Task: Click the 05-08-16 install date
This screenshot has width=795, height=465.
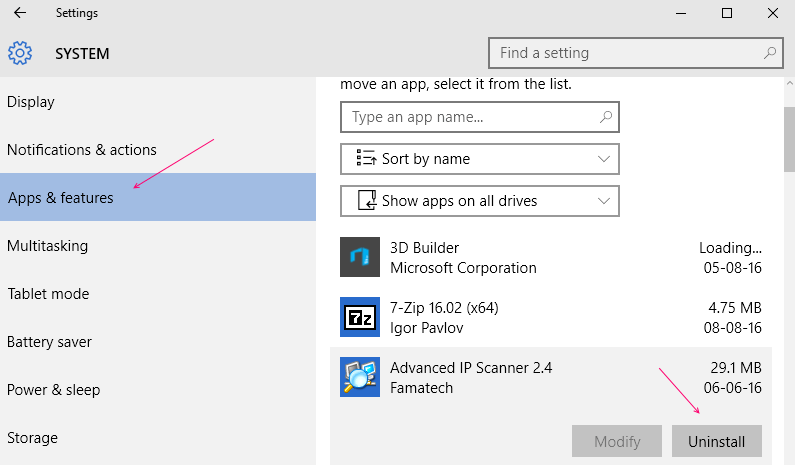Action: (732, 268)
